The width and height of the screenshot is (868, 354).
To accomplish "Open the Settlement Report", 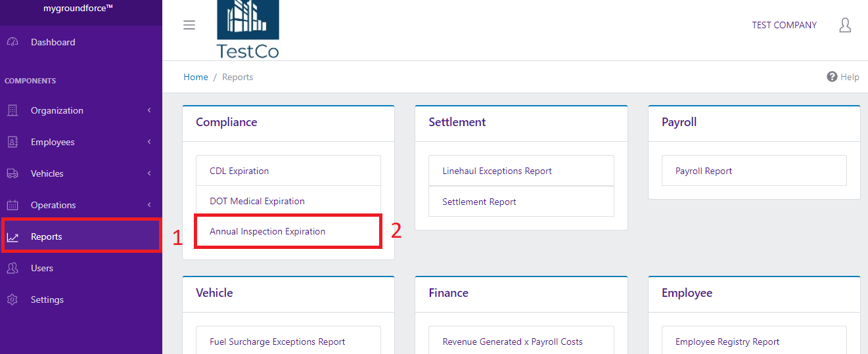I will point(479,202).
